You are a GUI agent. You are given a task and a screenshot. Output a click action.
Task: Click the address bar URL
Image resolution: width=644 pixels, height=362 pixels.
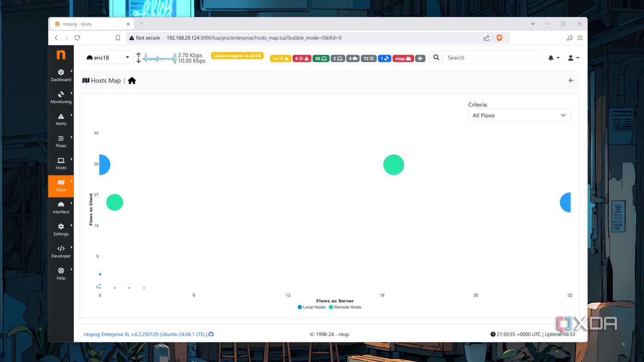pos(254,38)
